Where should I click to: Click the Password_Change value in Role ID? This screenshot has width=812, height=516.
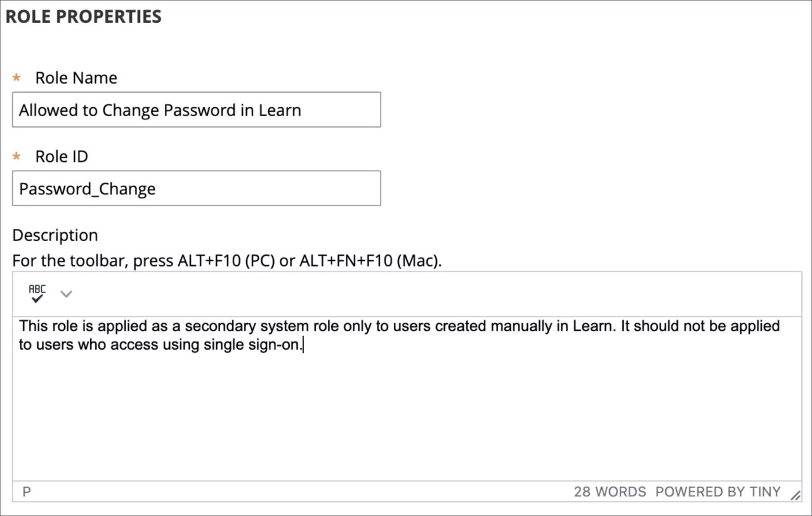pos(87,188)
